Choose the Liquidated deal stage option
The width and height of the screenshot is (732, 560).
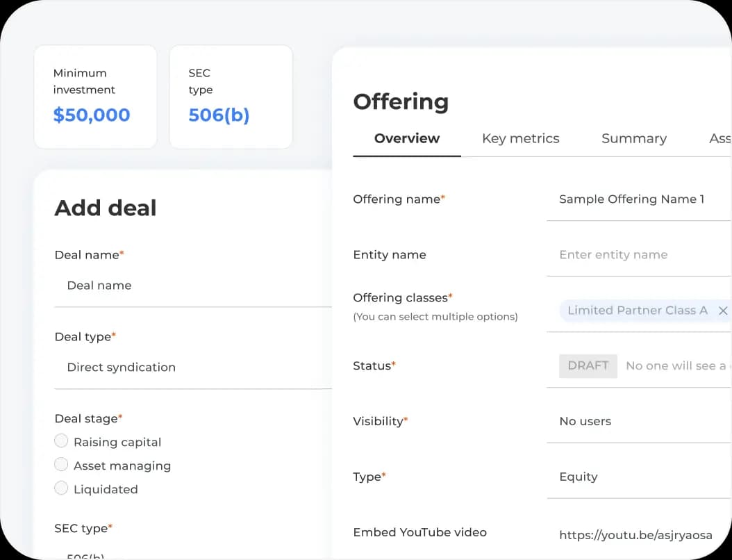61,488
